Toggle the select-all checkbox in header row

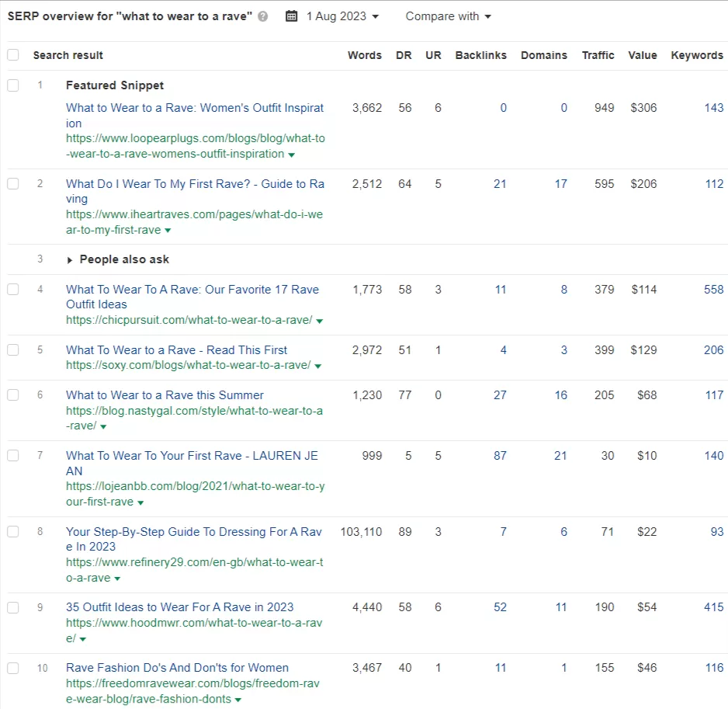(x=13, y=55)
